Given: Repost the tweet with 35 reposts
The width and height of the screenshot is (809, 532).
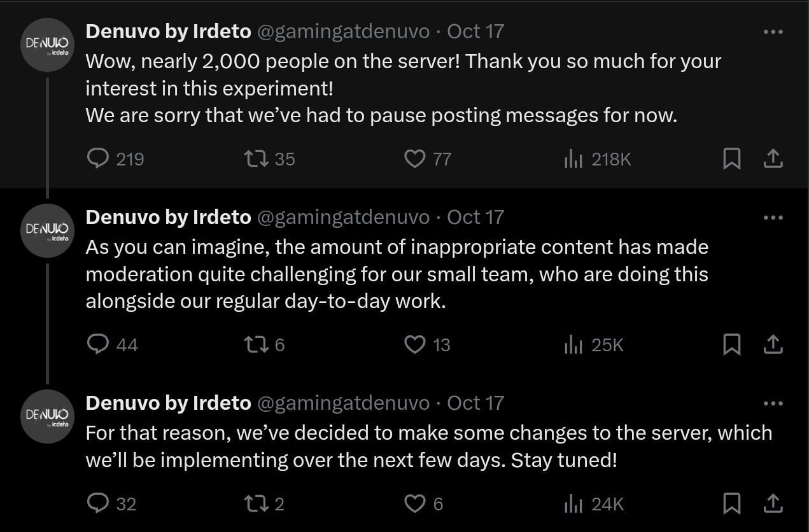Looking at the screenshot, I should click(255, 158).
